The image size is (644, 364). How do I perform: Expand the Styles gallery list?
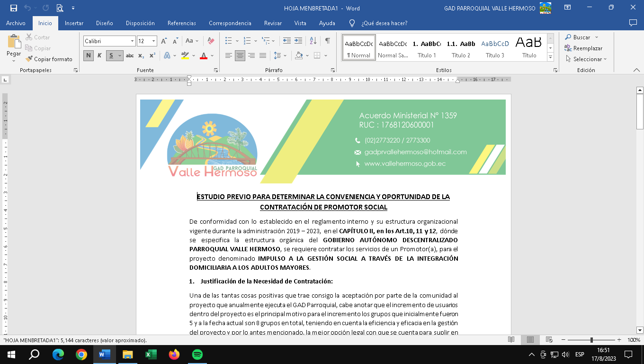[x=550, y=57]
